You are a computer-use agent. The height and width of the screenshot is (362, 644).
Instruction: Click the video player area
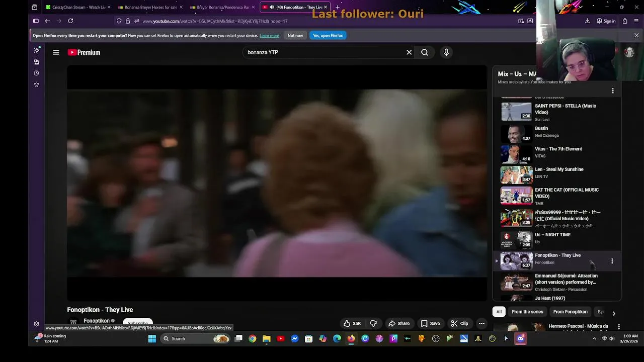(x=277, y=183)
